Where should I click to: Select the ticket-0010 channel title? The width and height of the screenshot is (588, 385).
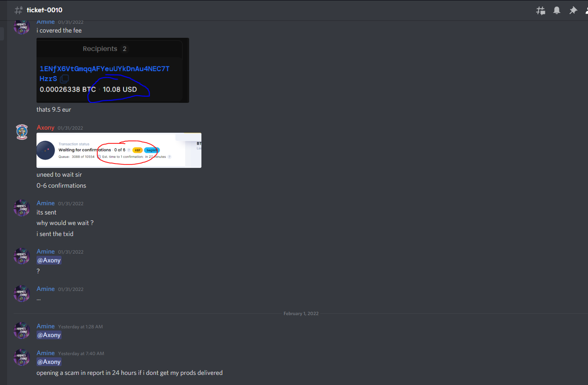(x=44, y=10)
